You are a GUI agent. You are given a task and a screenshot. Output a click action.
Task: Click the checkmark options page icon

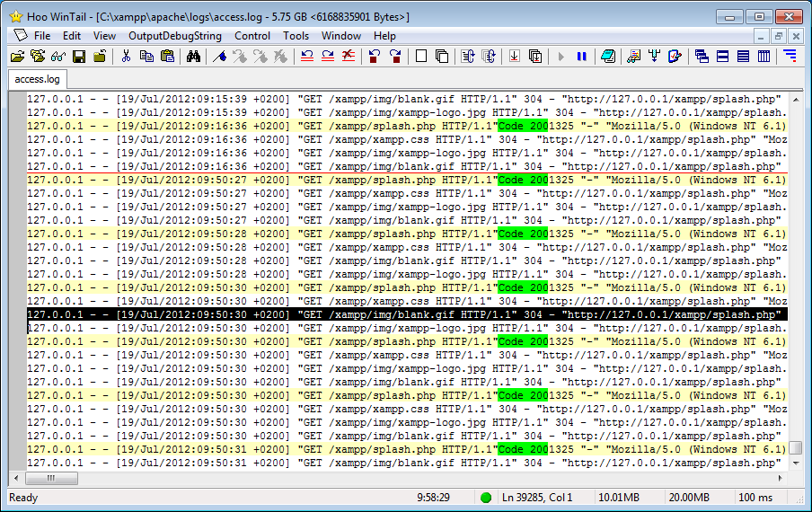coord(675,56)
